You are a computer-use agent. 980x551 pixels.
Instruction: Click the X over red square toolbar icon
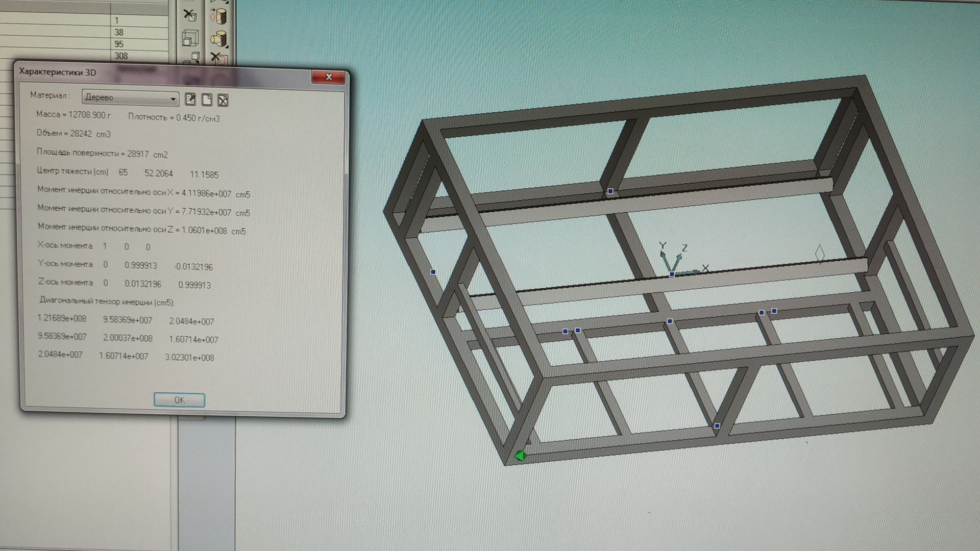click(218, 58)
